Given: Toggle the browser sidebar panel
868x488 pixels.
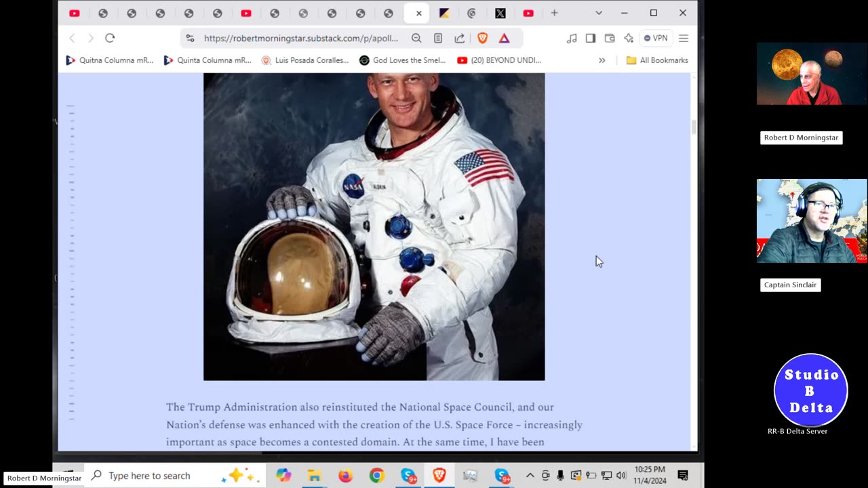Looking at the screenshot, I should tap(591, 38).
